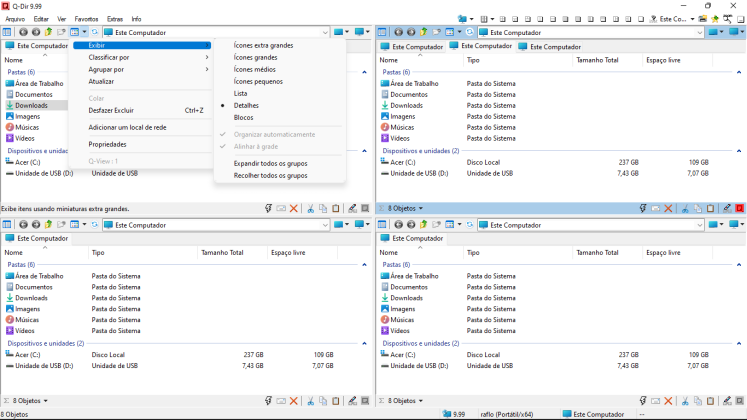
Task: Open the Extras menu
Action: point(115,19)
